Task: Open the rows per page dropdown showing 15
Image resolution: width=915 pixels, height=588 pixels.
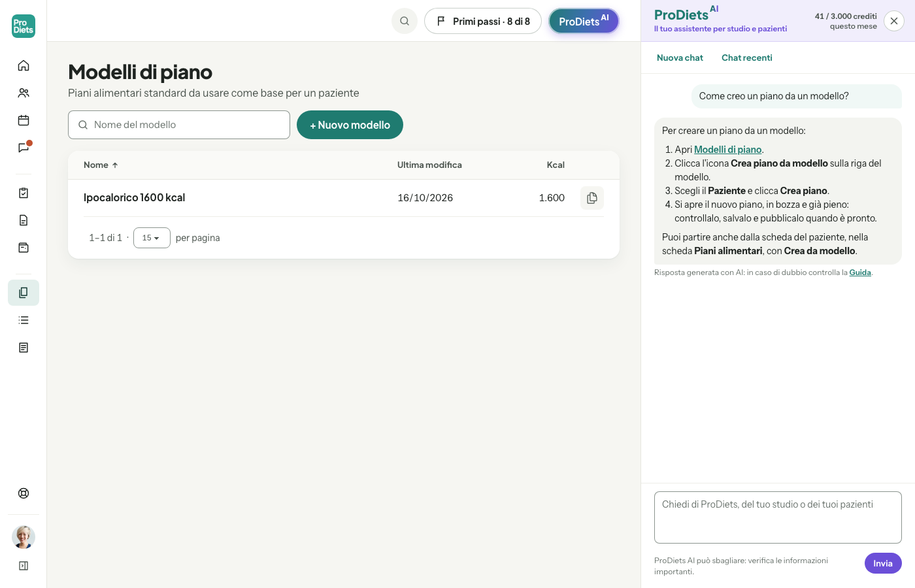Action: point(152,238)
